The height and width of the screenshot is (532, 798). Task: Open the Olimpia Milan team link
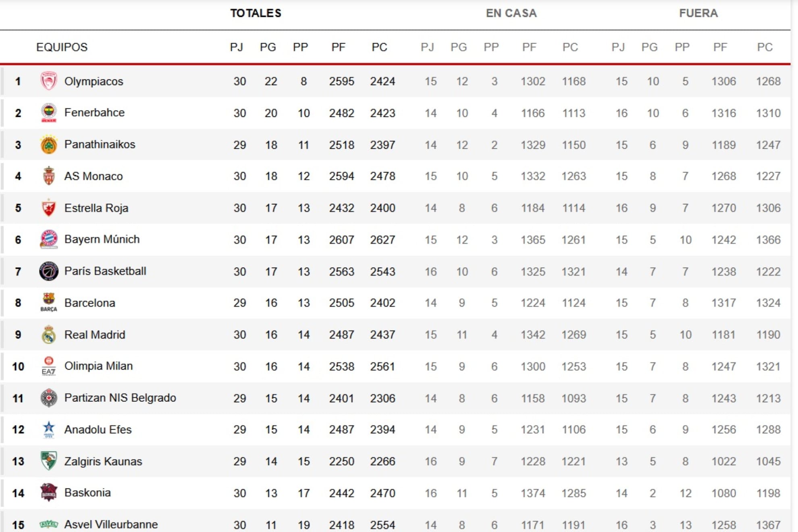[98, 366]
